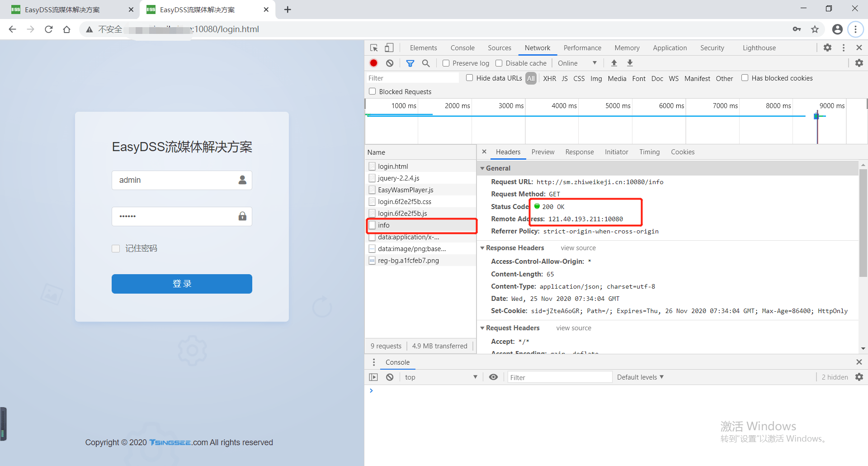
Task: Click the inspect element picker icon
Action: pos(374,48)
